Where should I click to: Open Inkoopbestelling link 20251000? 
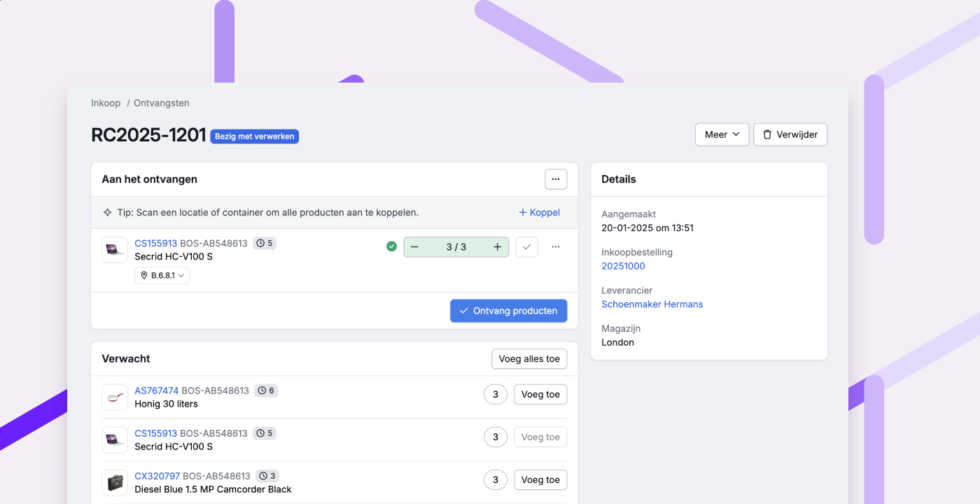click(x=623, y=266)
